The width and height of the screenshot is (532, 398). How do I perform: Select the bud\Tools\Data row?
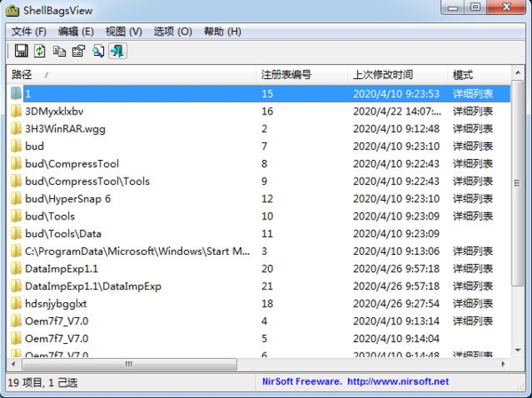coord(258,234)
